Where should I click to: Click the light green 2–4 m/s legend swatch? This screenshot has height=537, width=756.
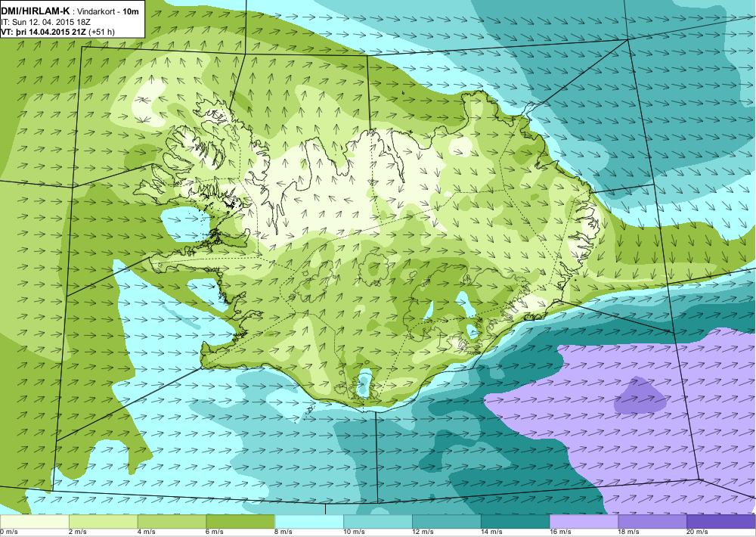click(103, 521)
